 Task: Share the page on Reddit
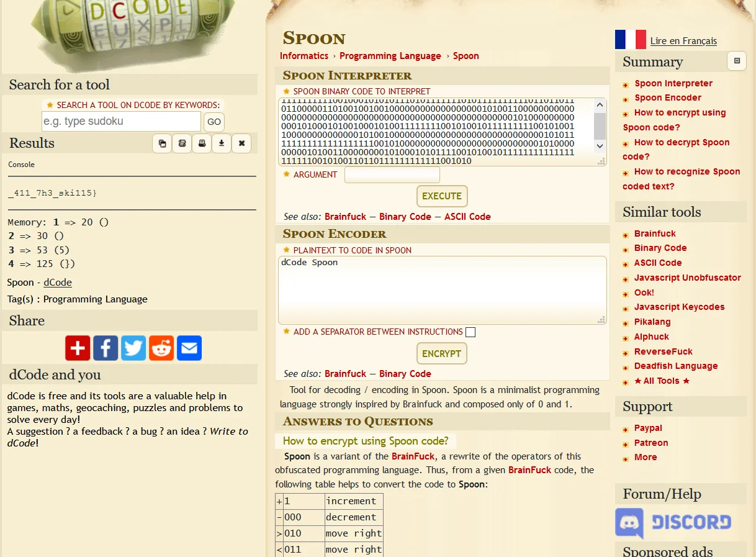click(161, 348)
